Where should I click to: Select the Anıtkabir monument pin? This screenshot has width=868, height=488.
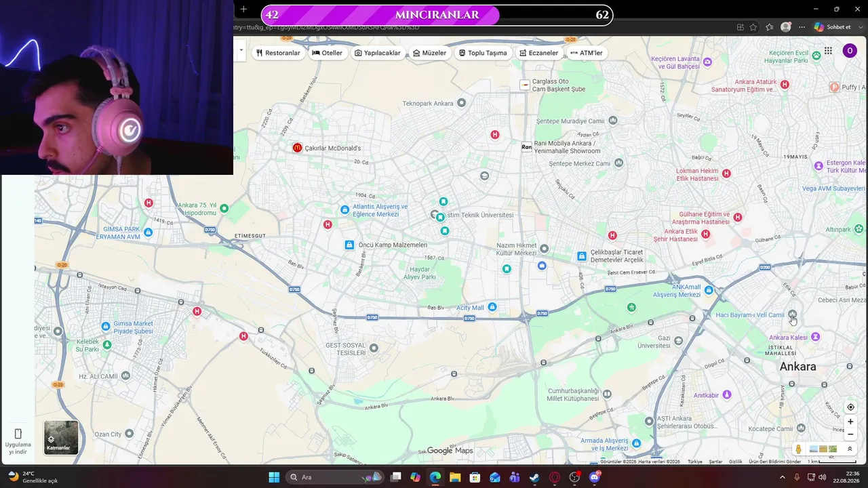(x=727, y=394)
